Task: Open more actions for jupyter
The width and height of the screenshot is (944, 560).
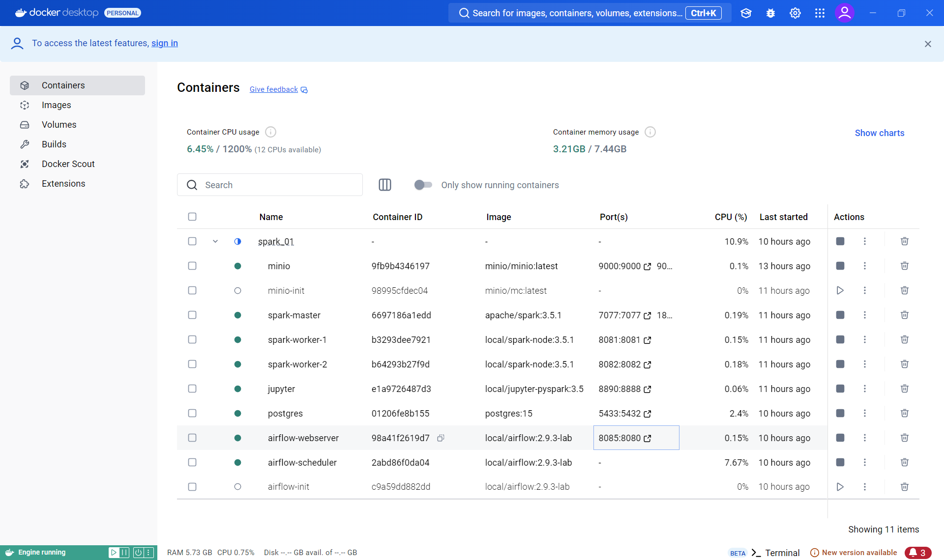Action: 865,389
